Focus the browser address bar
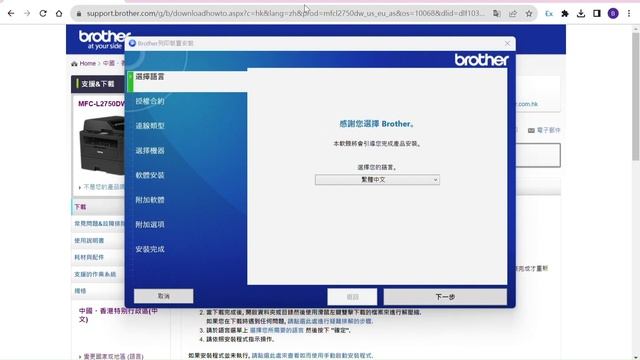The image size is (640, 360). [286, 13]
